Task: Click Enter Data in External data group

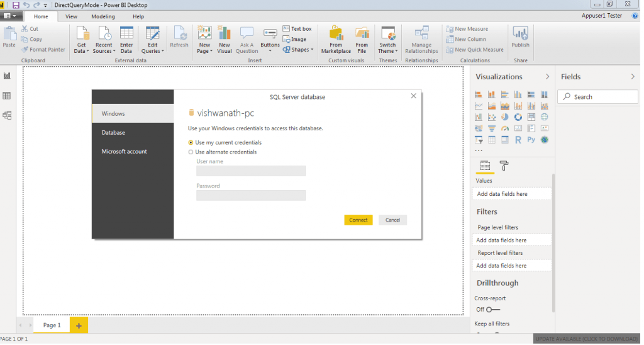Action: point(126,40)
